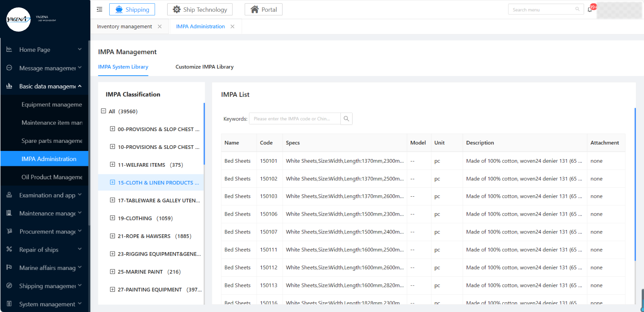Viewport: 644px width, 312px height.
Task: Click the Home Page chart icon
Action: coord(9,49)
